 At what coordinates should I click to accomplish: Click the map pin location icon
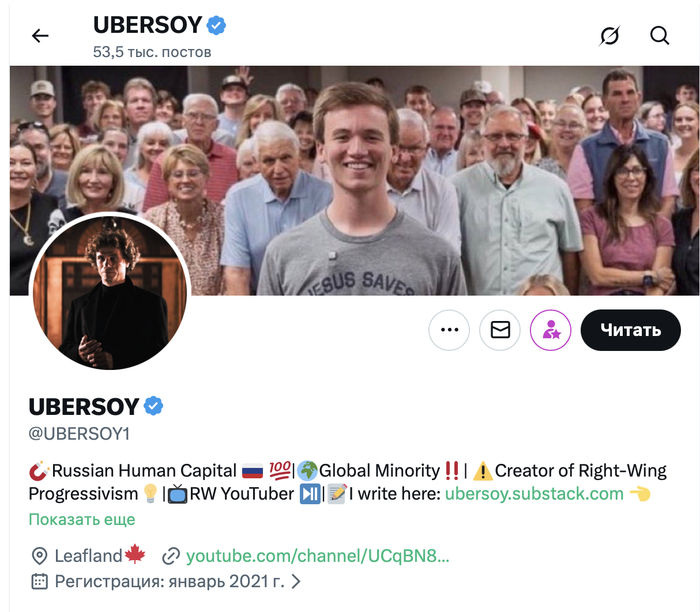pos(39,556)
